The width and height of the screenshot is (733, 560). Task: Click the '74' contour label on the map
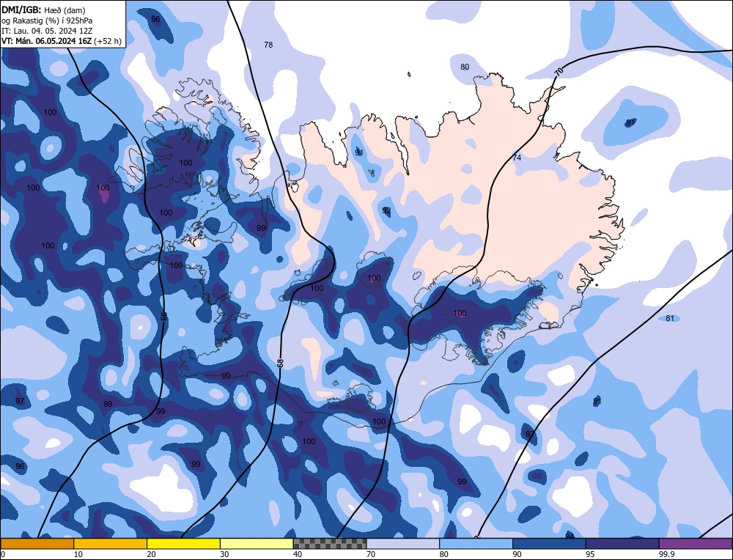pos(517,158)
